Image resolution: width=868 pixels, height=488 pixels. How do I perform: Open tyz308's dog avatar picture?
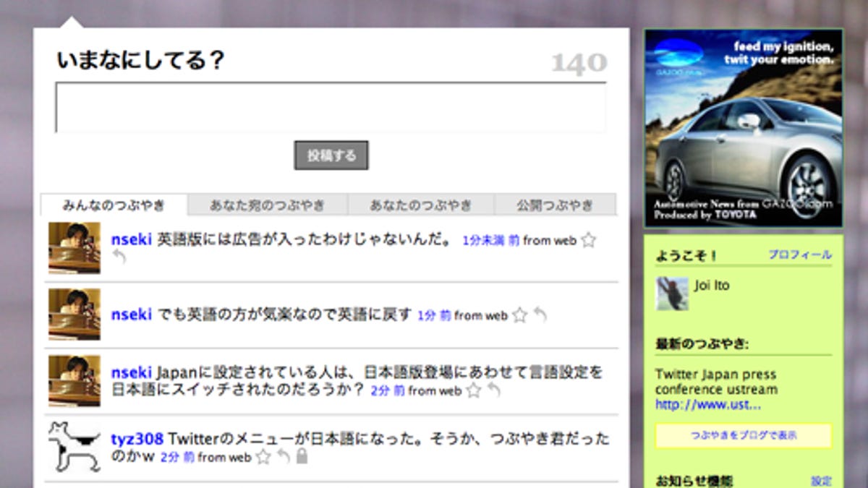pyautogui.click(x=75, y=447)
